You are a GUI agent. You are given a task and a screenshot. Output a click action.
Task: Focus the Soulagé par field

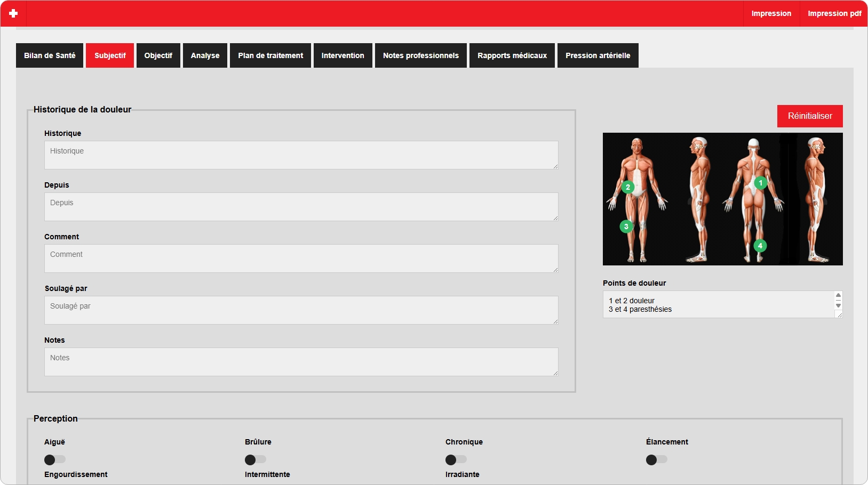point(301,310)
